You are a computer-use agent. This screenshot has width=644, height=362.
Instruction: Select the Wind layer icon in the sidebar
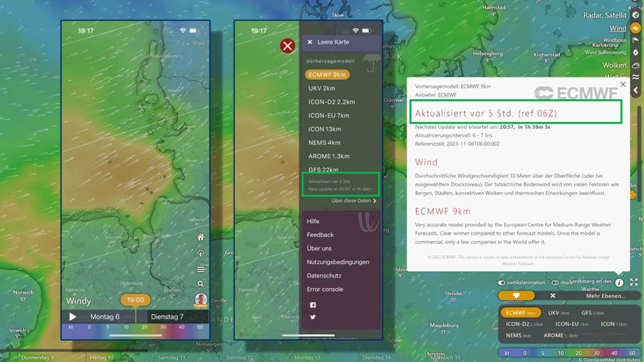coord(636,28)
